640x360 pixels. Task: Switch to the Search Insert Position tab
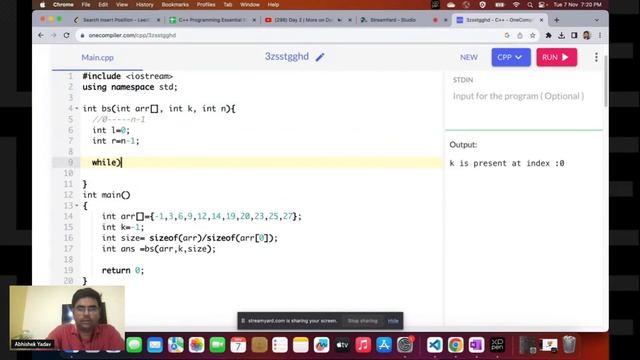(116, 20)
